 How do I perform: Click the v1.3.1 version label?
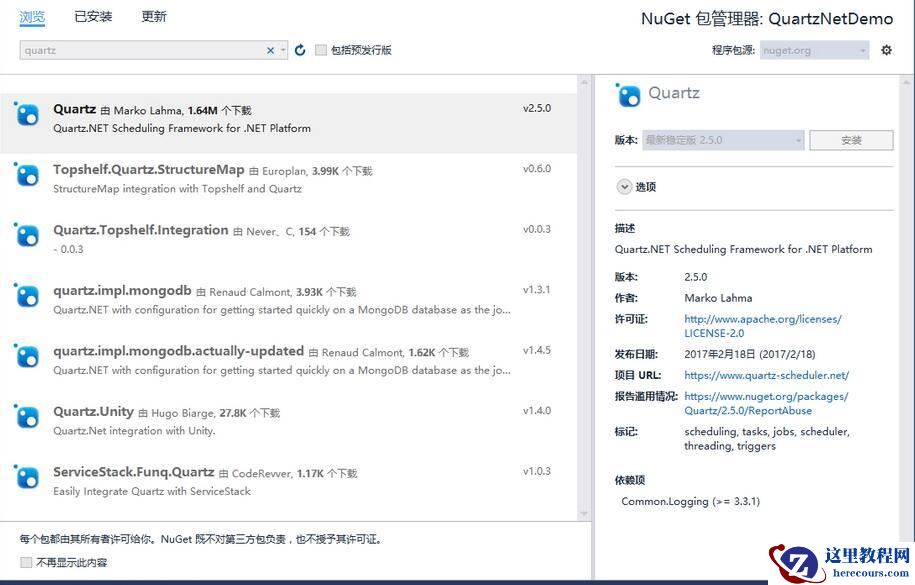537,290
